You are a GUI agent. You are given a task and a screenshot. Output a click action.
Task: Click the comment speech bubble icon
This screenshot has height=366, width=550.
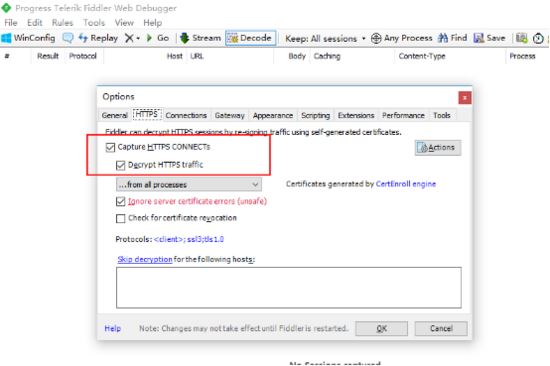tap(68, 38)
